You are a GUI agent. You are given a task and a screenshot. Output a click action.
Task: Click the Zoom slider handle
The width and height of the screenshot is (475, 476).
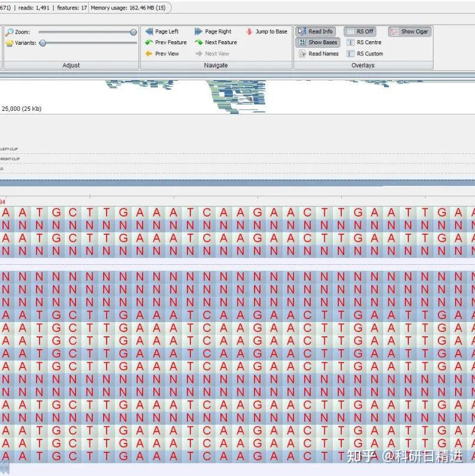[x=133, y=32]
